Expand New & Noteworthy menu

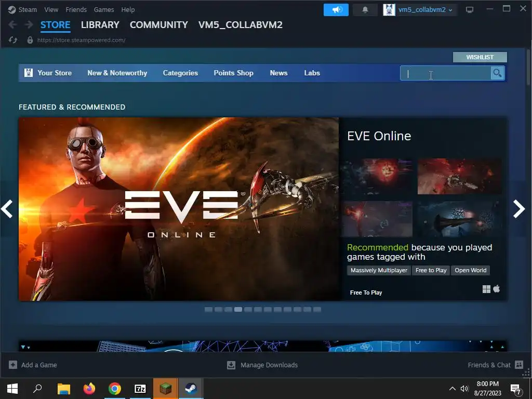pyautogui.click(x=117, y=73)
